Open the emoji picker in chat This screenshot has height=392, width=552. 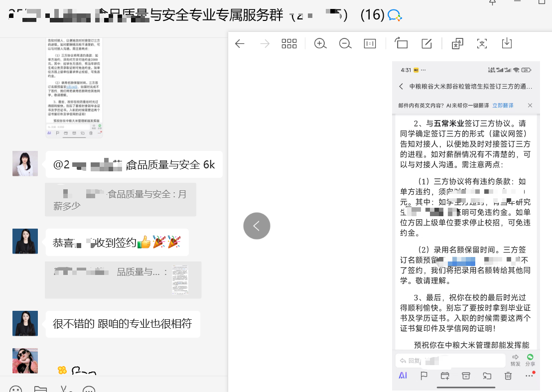[x=16, y=389]
